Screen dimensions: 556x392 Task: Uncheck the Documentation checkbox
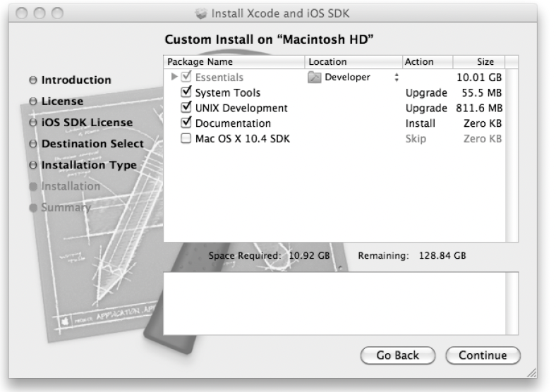[186, 122]
